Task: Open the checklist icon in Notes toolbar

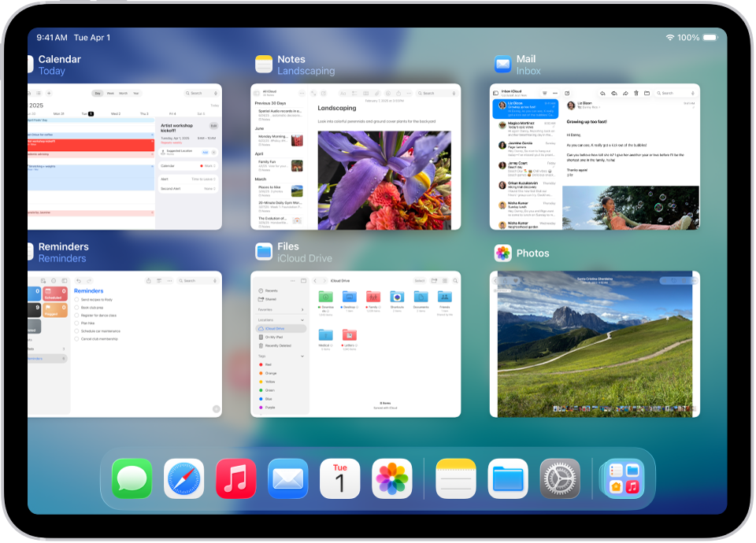Action: click(354, 93)
